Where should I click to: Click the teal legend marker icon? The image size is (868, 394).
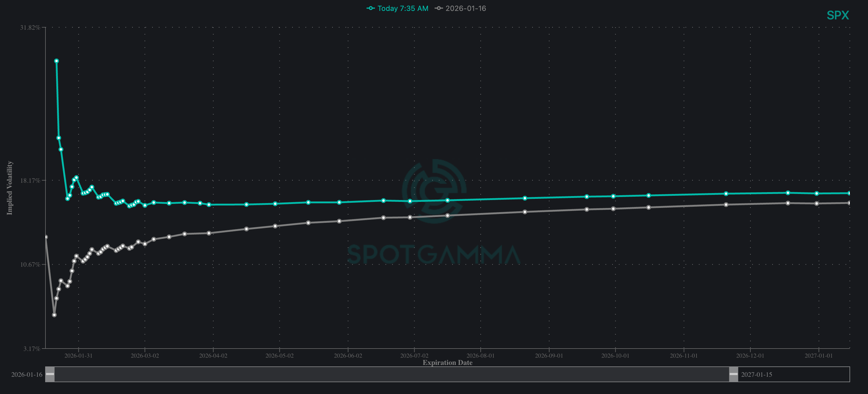[x=371, y=8]
